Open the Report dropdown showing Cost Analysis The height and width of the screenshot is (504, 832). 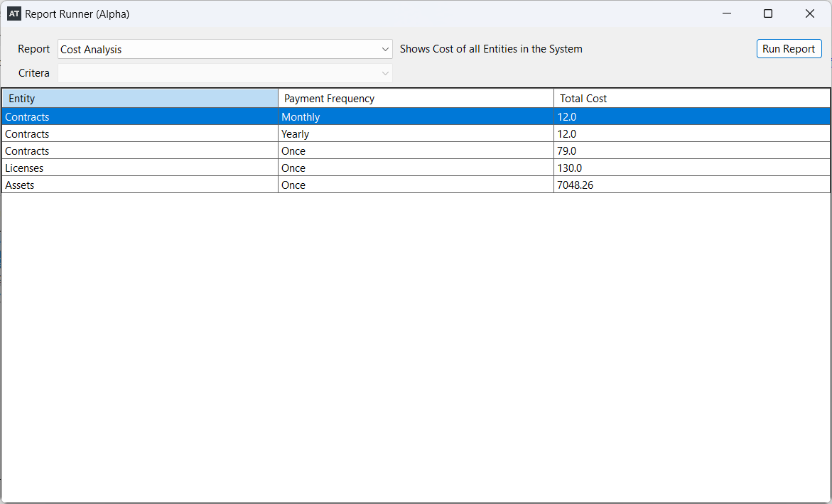pos(225,50)
